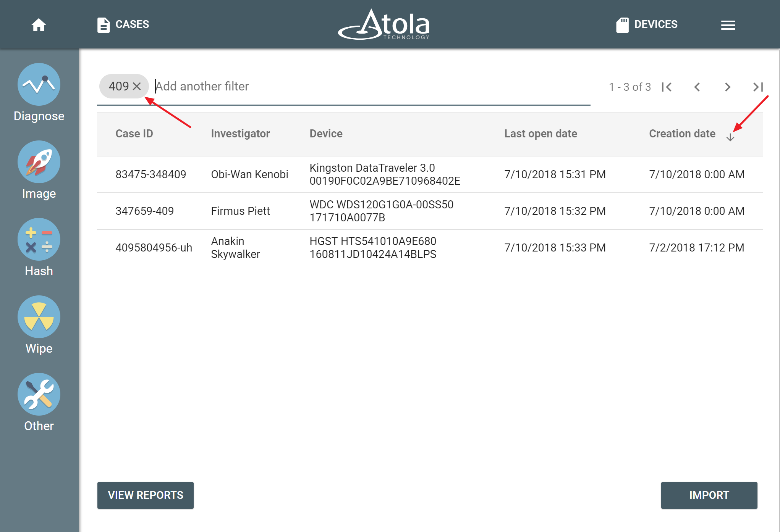Viewport: 780px width, 532px height.
Task: Select the Diagnose tool in the sidebar
Action: tap(39, 84)
